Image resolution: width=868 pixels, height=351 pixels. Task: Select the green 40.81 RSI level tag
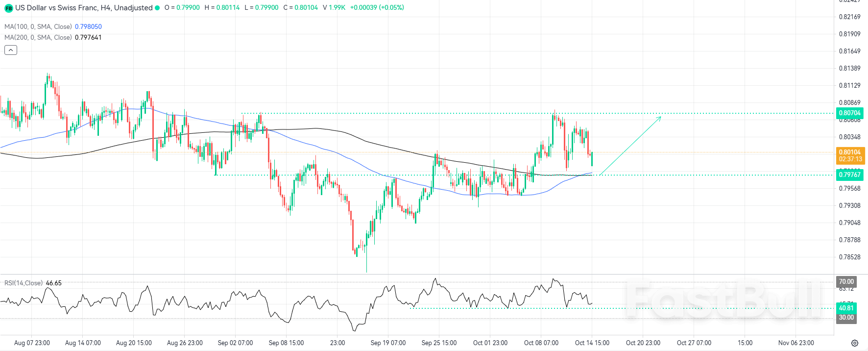coord(846,308)
